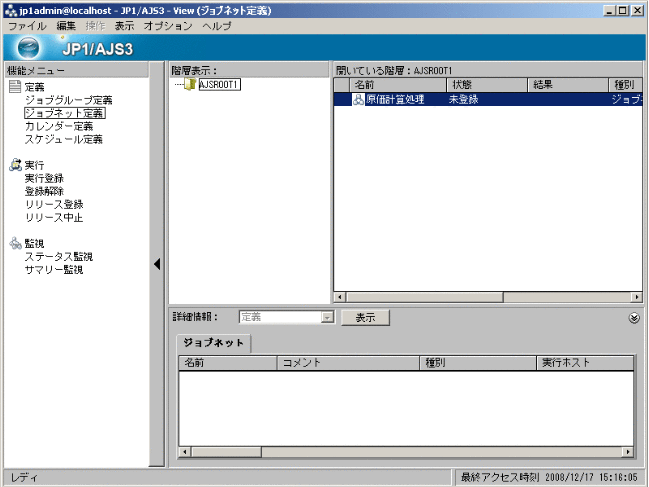Open ステータス監視 in function menu
The image size is (649, 487).
point(59,257)
